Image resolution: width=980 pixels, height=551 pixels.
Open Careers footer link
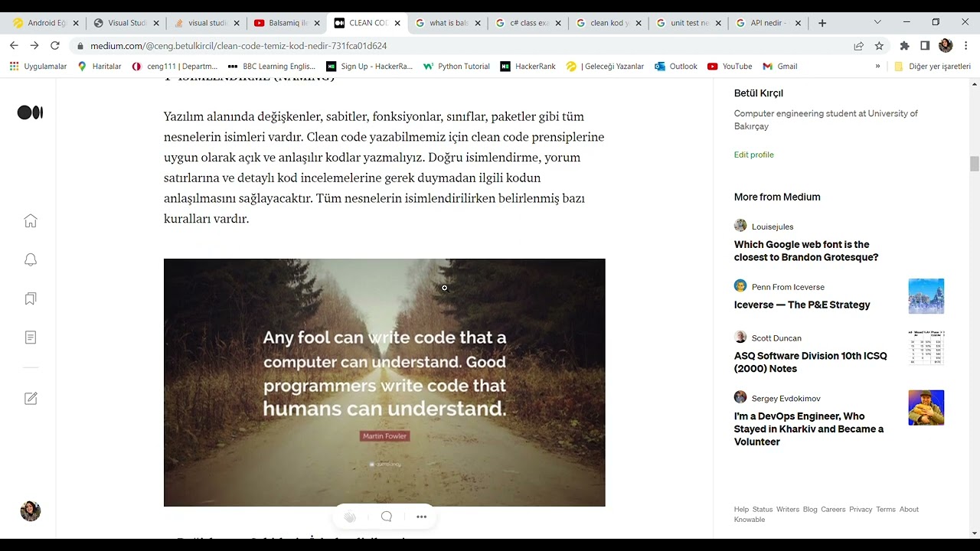coord(833,510)
